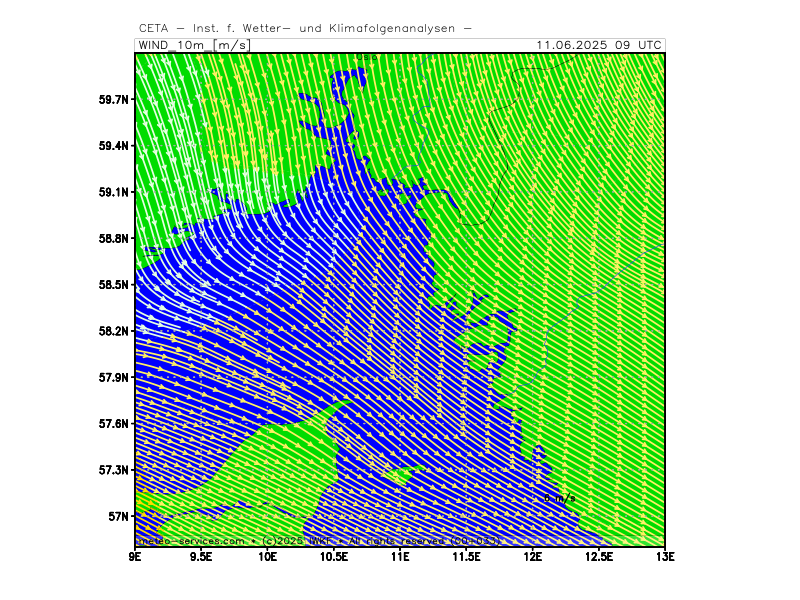Screen dimensions: 800x600
Task: Click the 58.8N latitude label
Action: (x=114, y=239)
